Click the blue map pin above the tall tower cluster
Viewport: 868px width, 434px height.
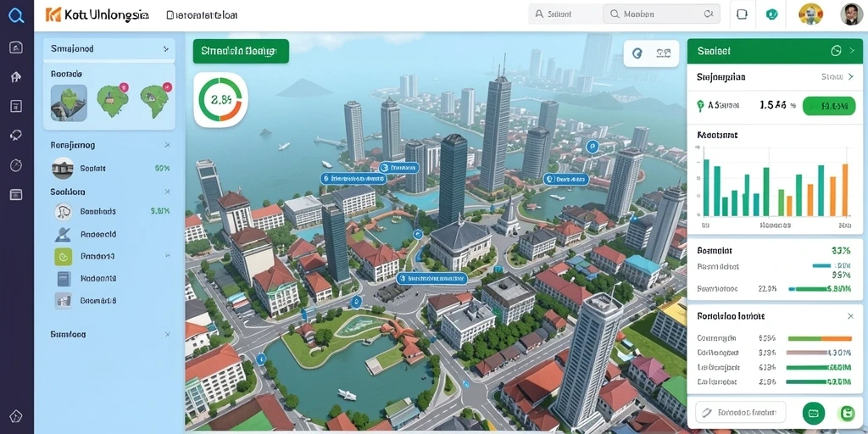pos(592,147)
